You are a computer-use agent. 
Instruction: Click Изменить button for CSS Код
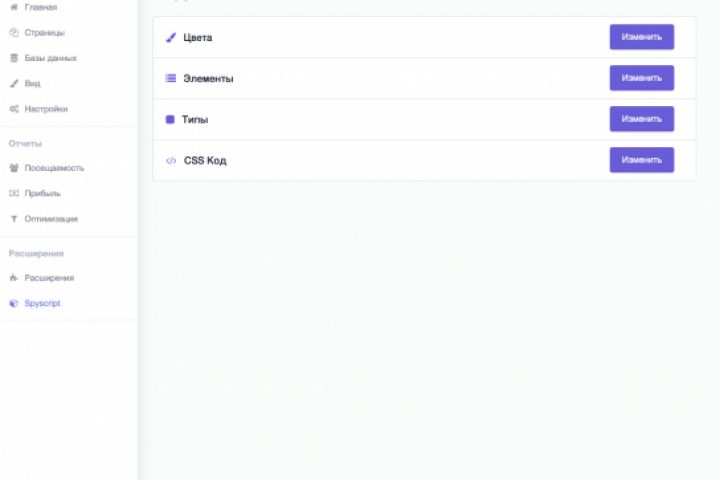[641, 159]
